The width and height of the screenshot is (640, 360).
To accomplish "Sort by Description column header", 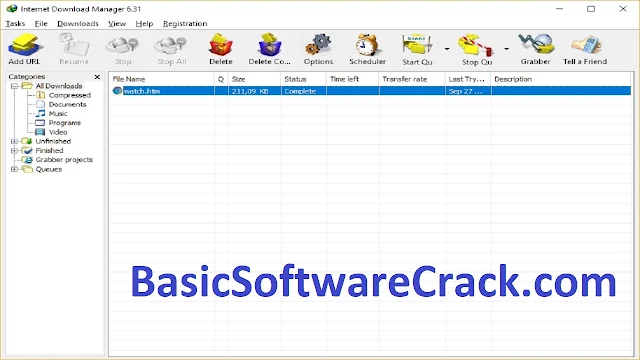I will click(x=561, y=79).
